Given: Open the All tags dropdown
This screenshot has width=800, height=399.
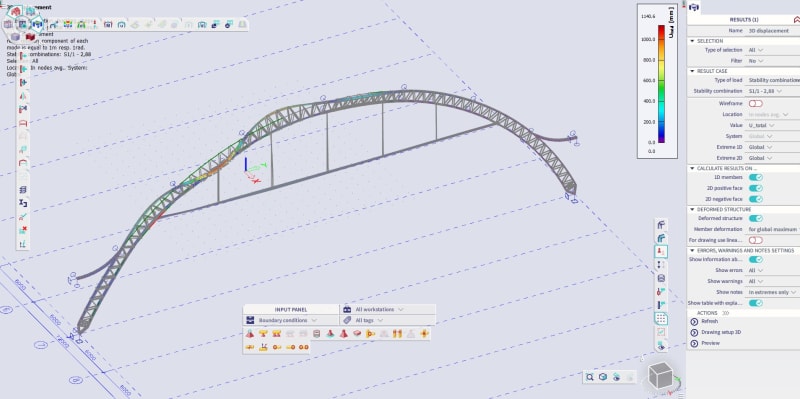Looking at the screenshot, I should coord(388,320).
